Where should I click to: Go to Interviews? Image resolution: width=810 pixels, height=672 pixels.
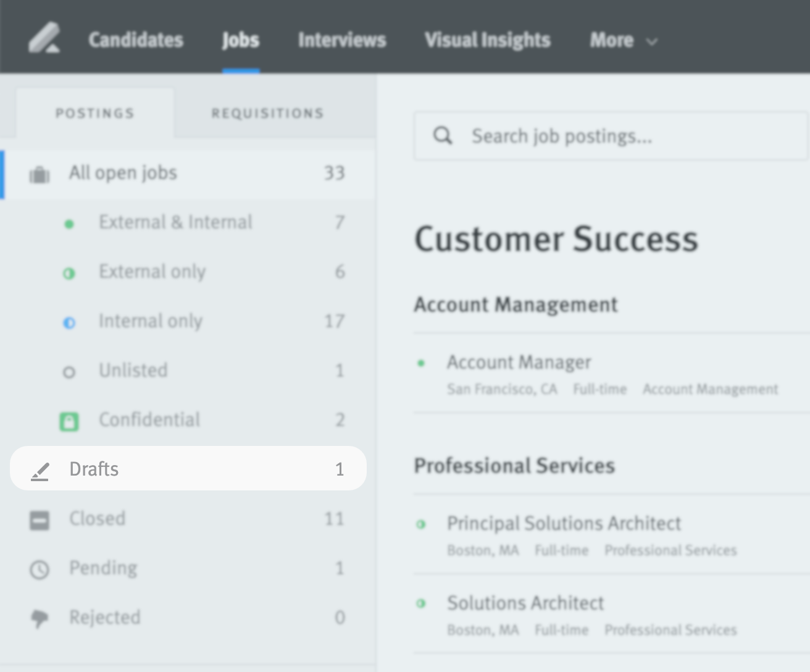[x=342, y=40]
